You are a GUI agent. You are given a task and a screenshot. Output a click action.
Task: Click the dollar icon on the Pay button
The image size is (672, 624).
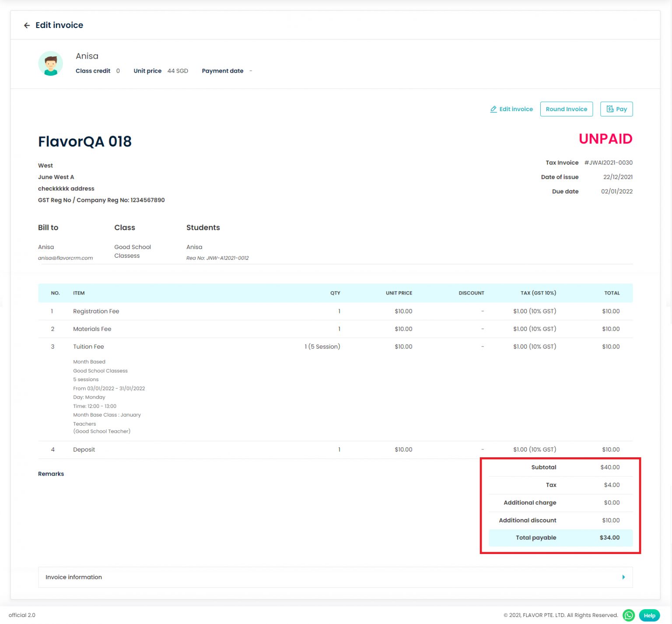point(611,109)
